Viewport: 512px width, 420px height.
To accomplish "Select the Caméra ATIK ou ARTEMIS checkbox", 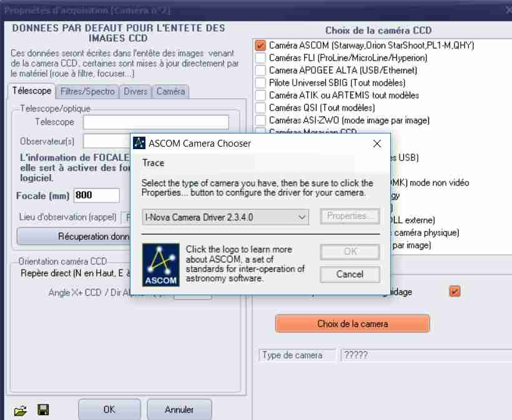I will pos(260,95).
